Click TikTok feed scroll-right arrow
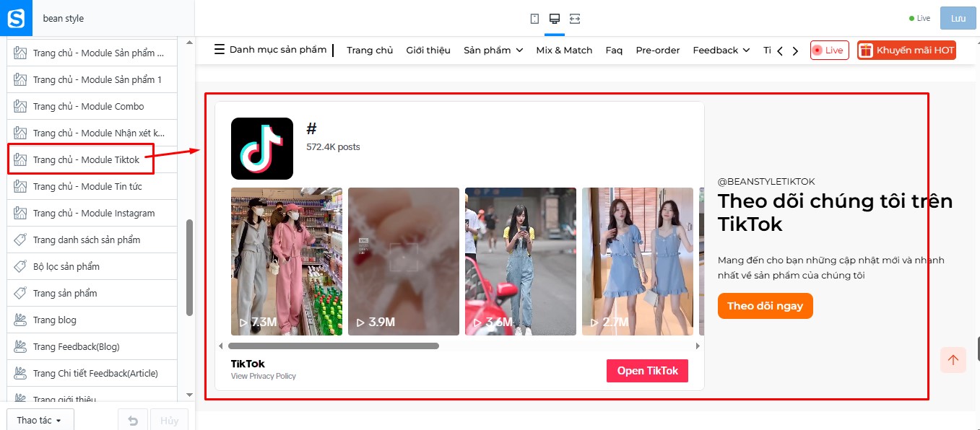Viewport: 980px width, 430px height. point(698,346)
